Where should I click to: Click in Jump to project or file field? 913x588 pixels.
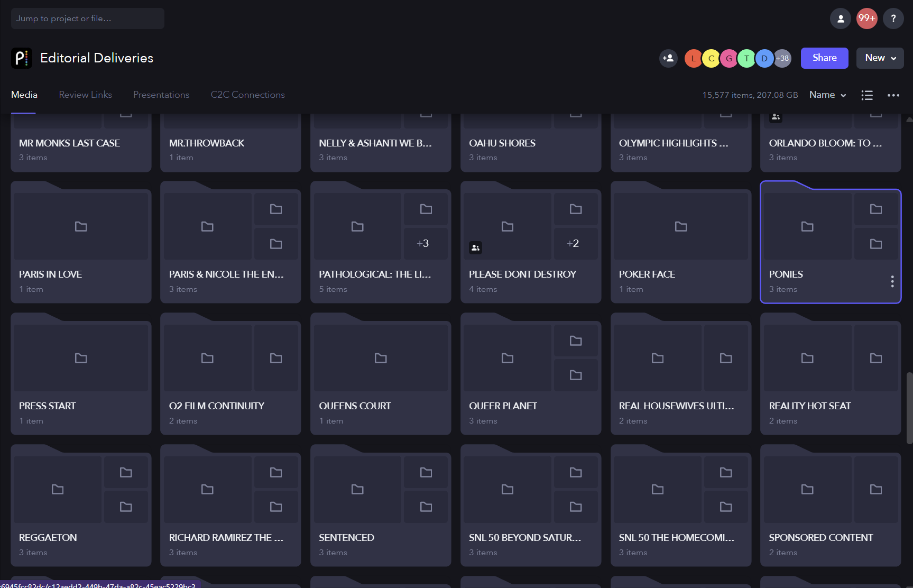[87, 19]
